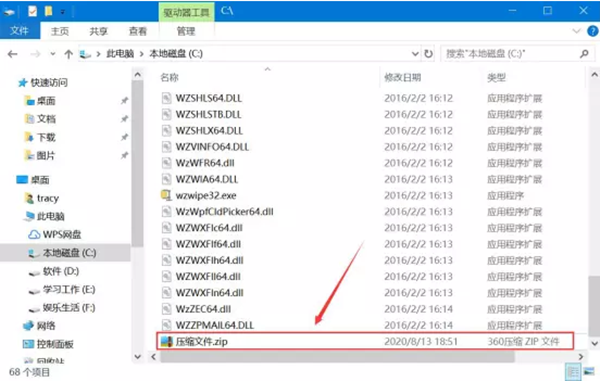Open Help with the question mark icon
Image resolution: width=600 pixels, height=381 pixels.
(592, 31)
